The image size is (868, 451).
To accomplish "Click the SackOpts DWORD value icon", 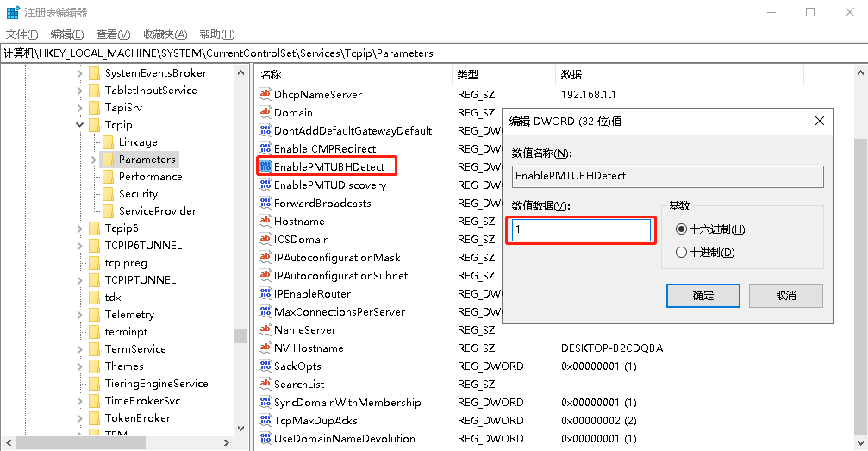I will (x=265, y=366).
